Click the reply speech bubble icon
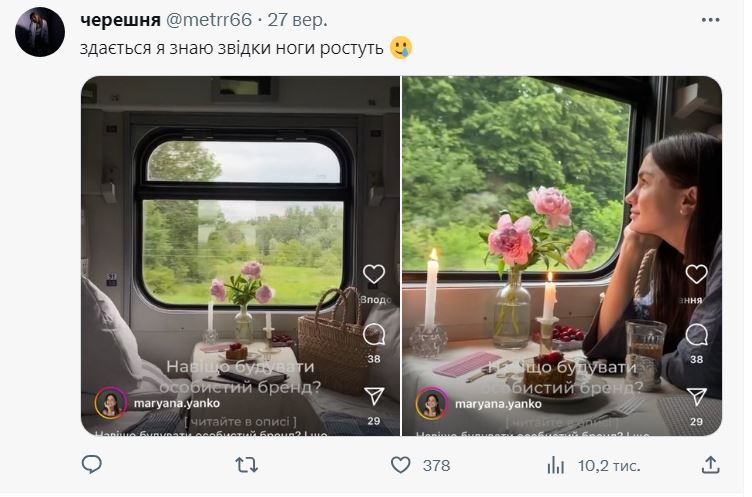The width and height of the screenshot is (752, 497). [x=91, y=464]
